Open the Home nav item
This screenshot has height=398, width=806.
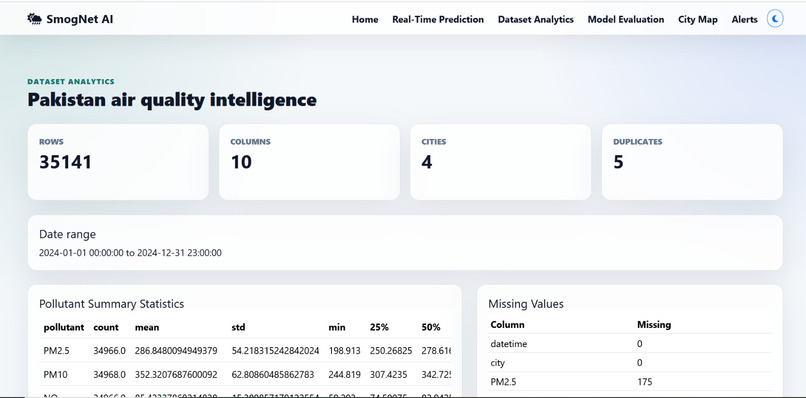tap(365, 20)
